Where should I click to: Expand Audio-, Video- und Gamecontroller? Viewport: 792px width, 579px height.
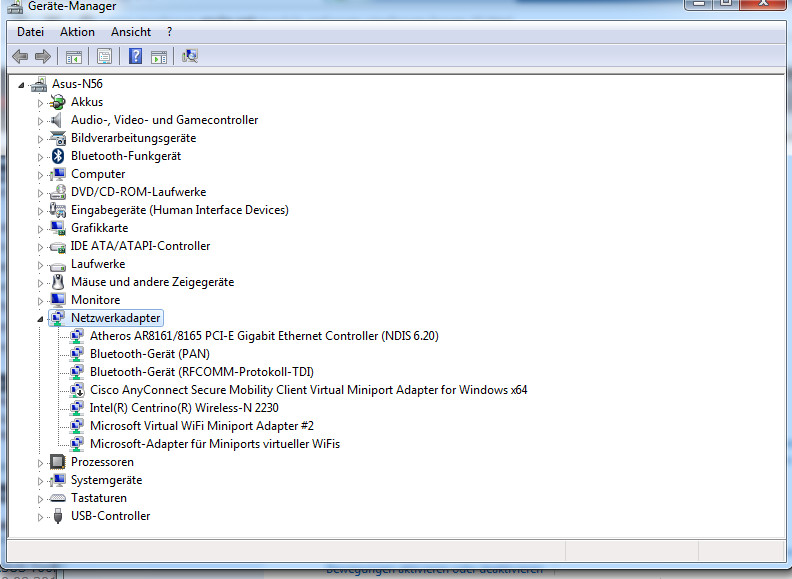coord(40,121)
